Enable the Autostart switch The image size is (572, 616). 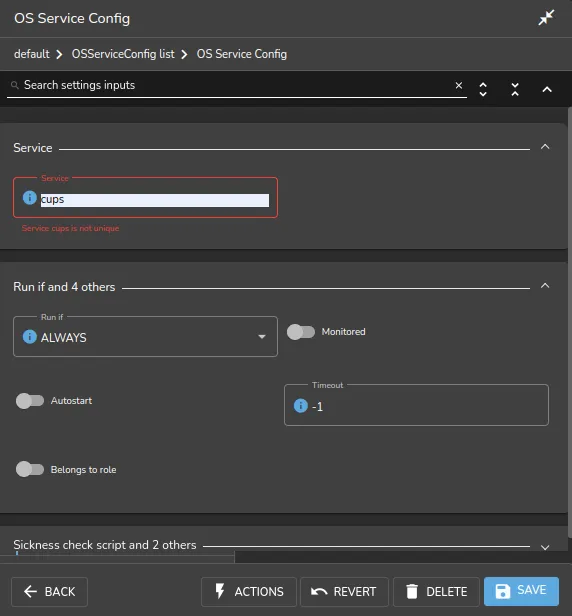pyautogui.click(x=30, y=401)
